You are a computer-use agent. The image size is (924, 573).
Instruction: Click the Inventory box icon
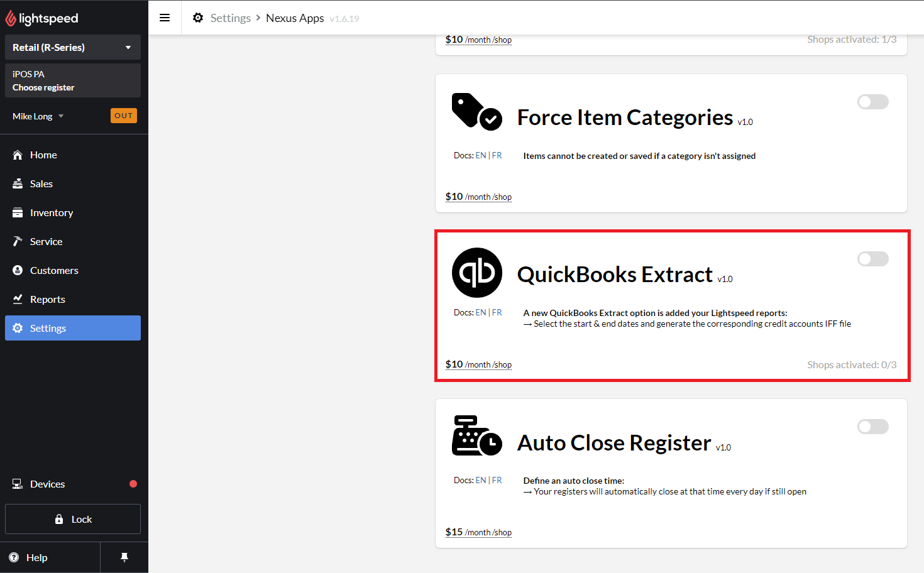[x=18, y=212]
